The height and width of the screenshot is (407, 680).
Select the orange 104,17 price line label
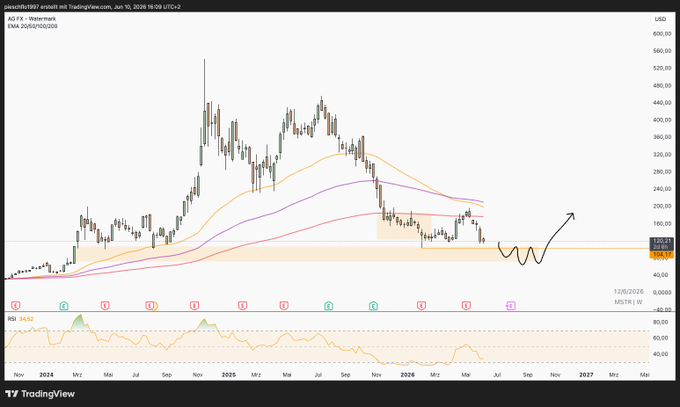(661, 255)
